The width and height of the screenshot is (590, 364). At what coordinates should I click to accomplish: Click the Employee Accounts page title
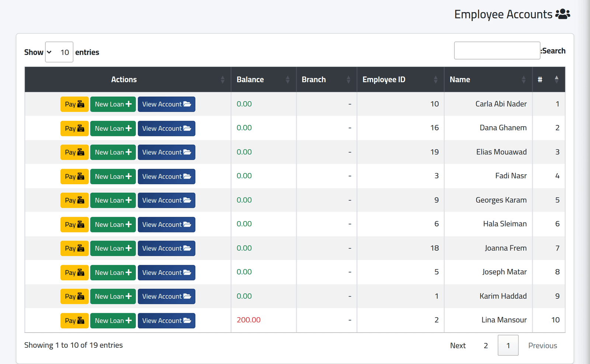(x=503, y=14)
